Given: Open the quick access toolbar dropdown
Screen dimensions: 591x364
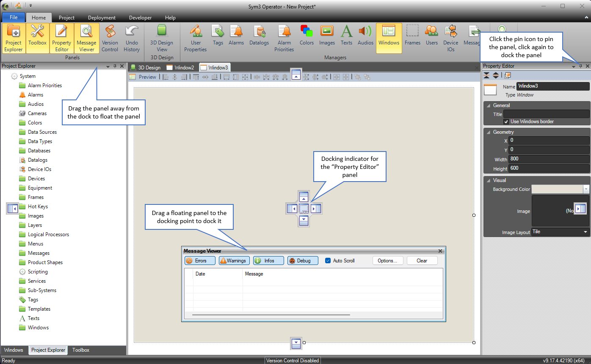Looking at the screenshot, I should click(31, 6).
